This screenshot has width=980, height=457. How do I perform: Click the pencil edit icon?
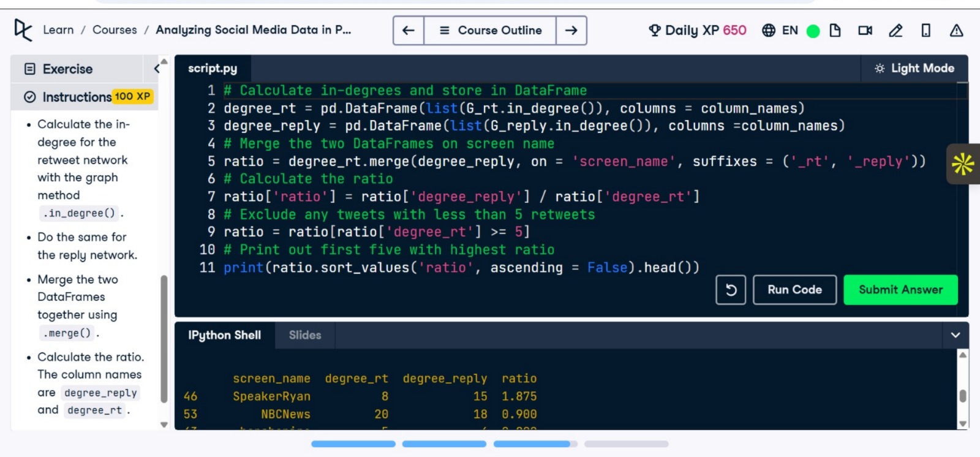click(x=895, y=30)
